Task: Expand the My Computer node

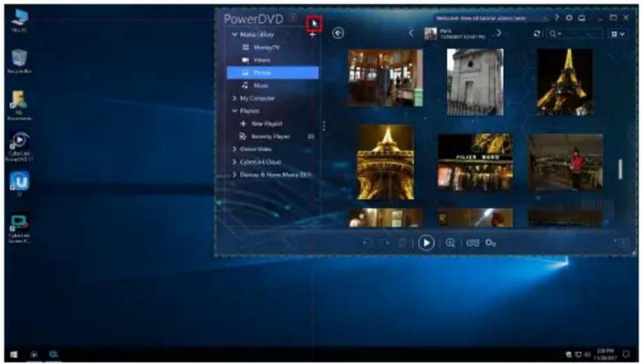Action: click(x=234, y=98)
